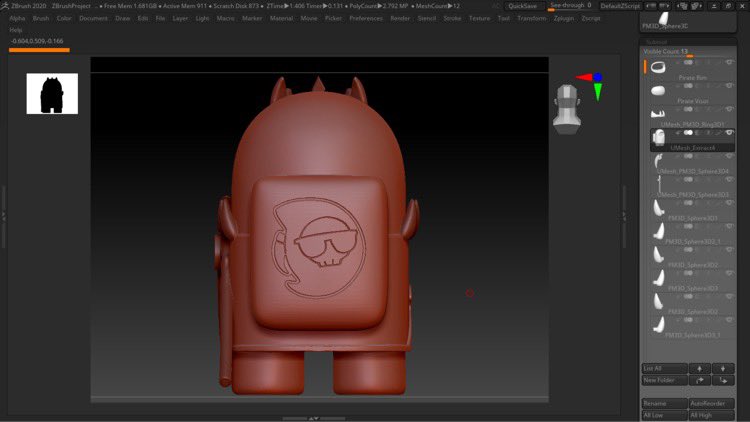
Task: Select the UMesh_PM3D_Ring3D1 subtool thumbnail
Action: pyautogui.click(x=658, y=113)
